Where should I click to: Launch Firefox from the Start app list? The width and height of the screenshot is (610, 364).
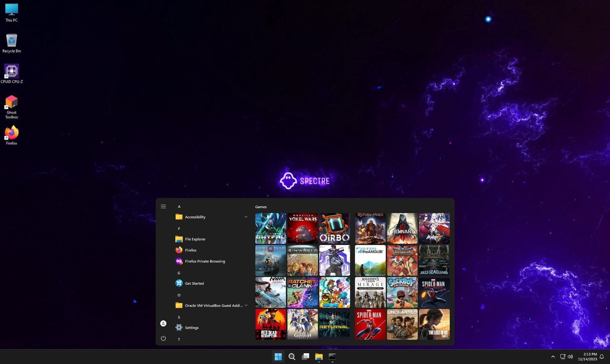click(x=212, y=250)
